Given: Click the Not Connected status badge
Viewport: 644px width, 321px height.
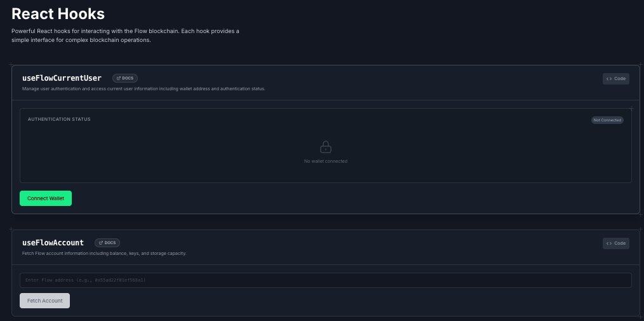Looking at the screenshot, I should coord(607,120).
